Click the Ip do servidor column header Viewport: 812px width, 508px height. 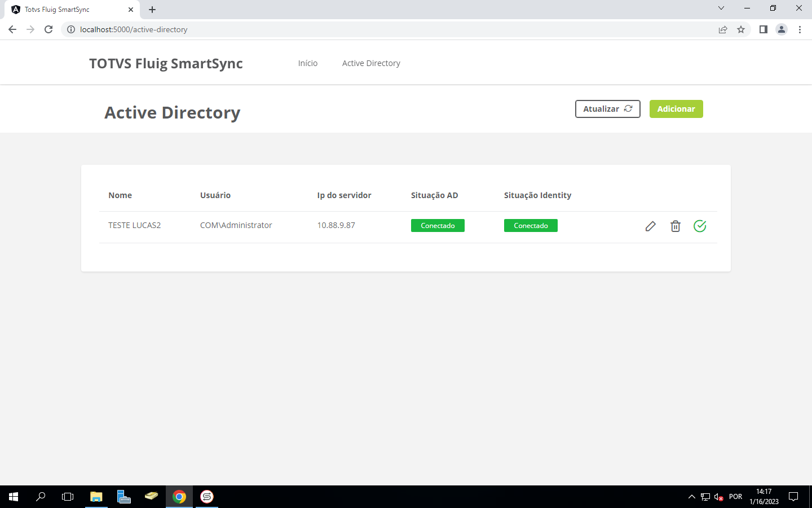[344, 195]
